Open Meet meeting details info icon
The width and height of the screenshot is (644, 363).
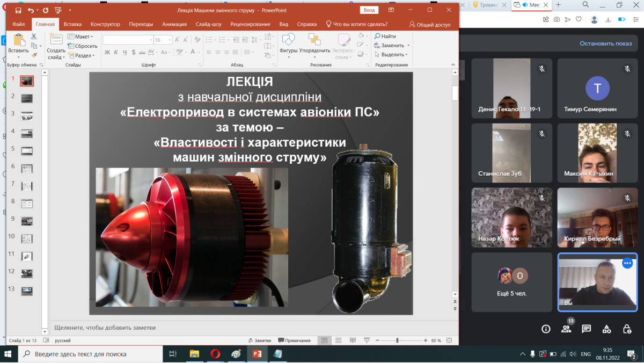[x=546, y=329]
